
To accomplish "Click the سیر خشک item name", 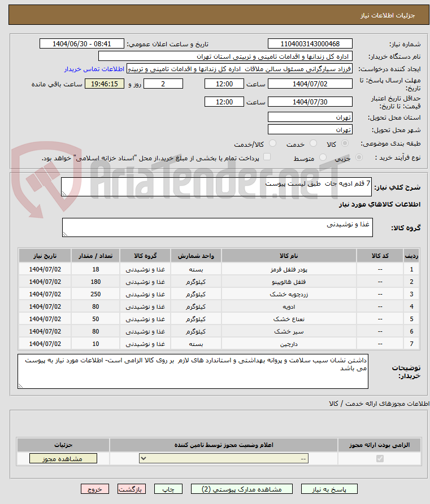I will point(289,331).
